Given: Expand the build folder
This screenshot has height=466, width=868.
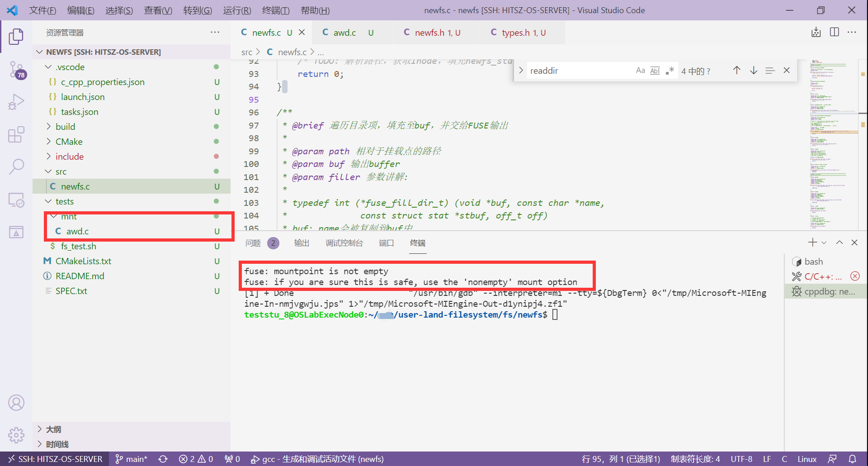Looking at the screenshot, I should click(x=66, y=127).
